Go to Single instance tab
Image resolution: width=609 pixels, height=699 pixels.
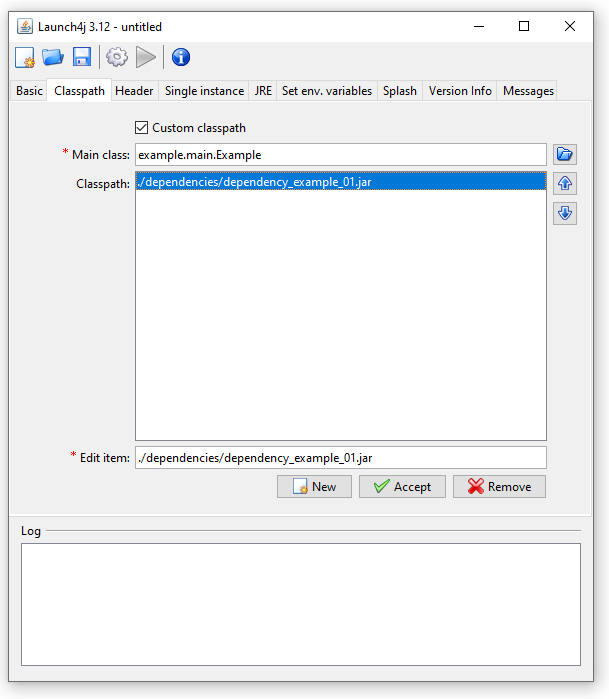click(x=204, y=91)
